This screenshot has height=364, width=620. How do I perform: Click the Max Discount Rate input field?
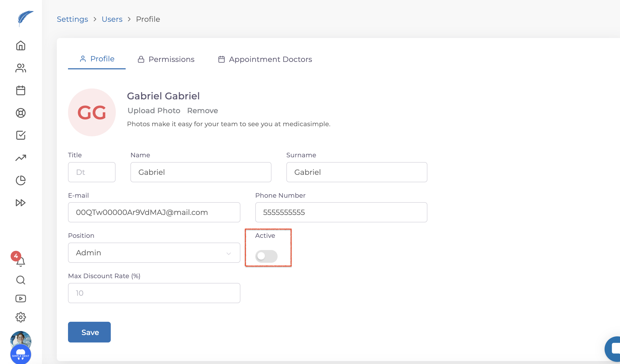tap(154, 293)
